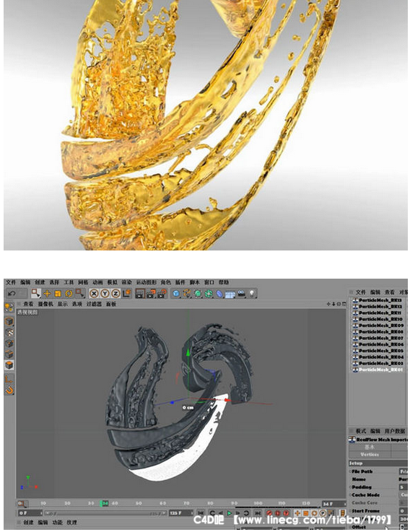Open the material manager 纹理 menu

click(71, 522)
